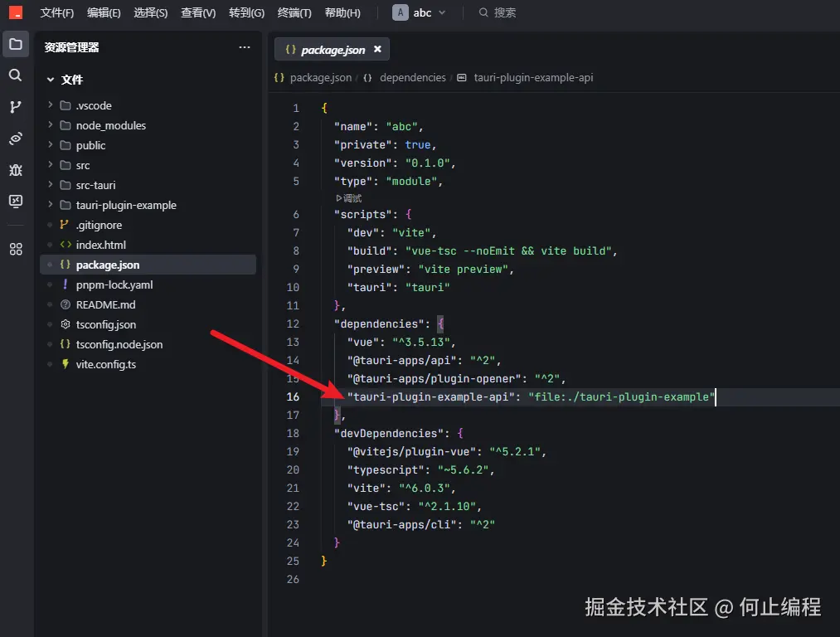
Task: Open the 终端(T) menu
Action: pos(294,12)
